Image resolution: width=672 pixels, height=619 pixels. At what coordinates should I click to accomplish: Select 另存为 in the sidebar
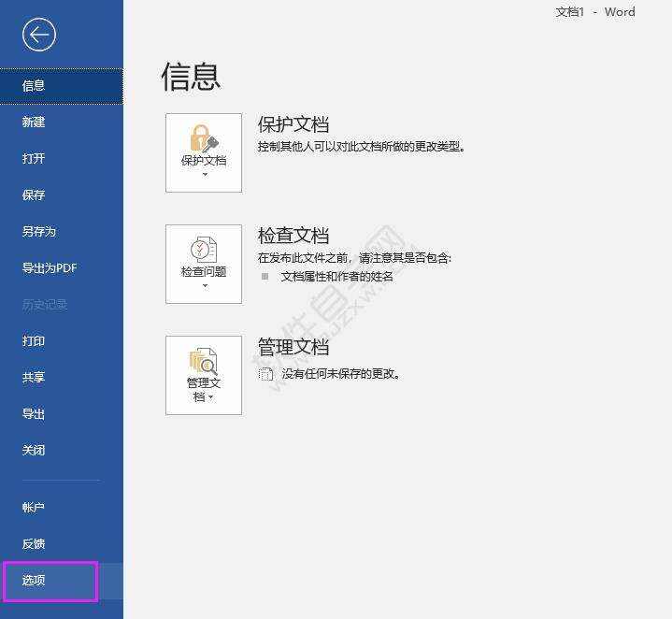[62, 232]
